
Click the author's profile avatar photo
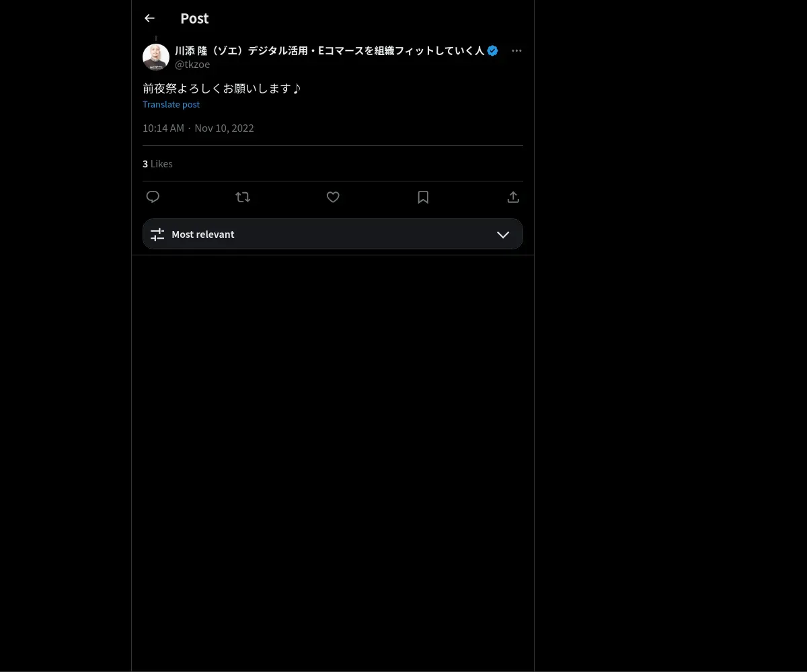[x=156, y=57]
